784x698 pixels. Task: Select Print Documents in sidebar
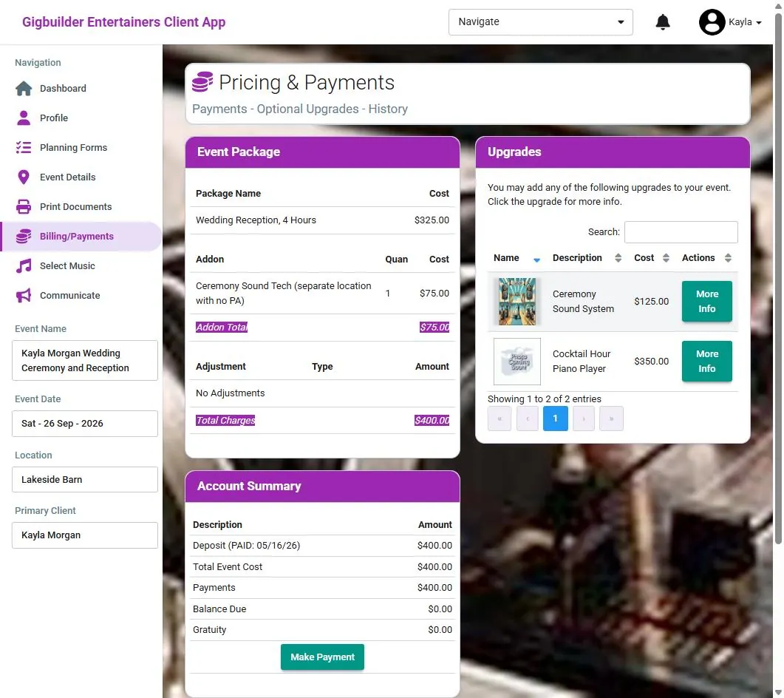76,206
